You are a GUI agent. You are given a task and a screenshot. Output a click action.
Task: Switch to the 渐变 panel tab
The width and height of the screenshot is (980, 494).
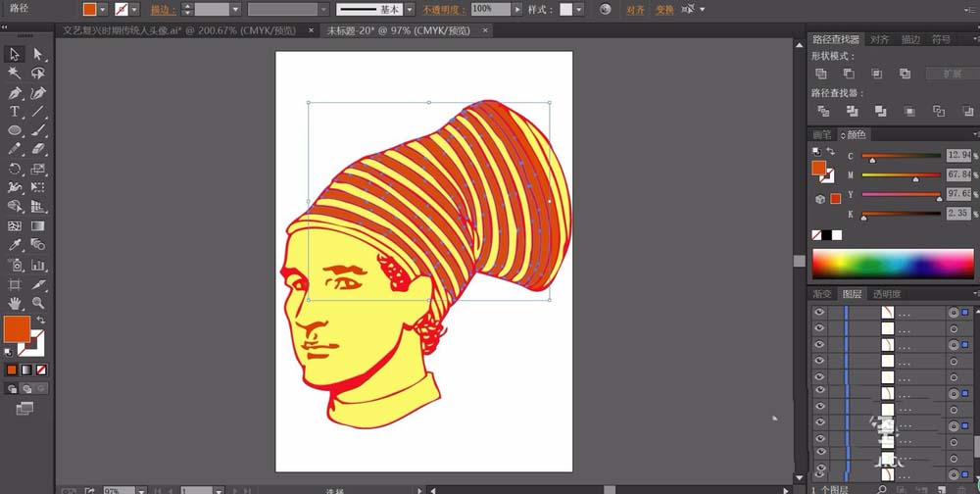point(822,294)
